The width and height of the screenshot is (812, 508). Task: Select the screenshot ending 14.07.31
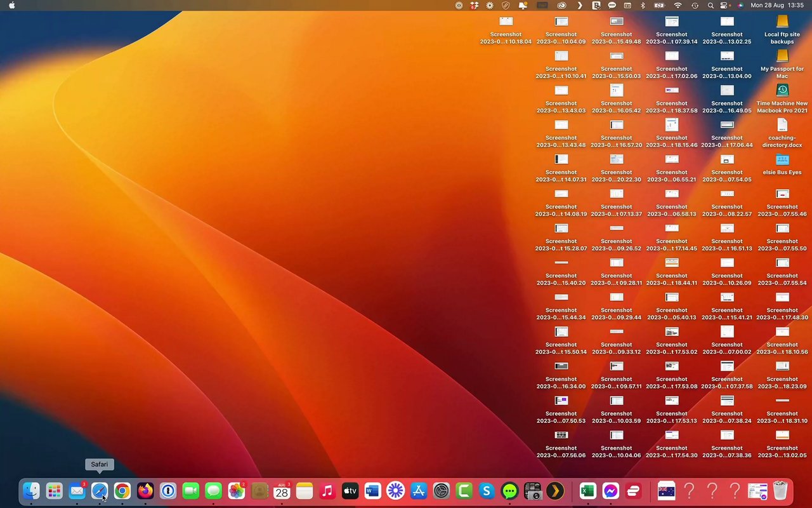[x=561, y=168]
